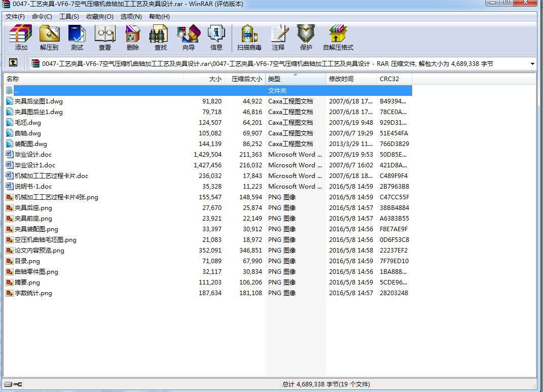The image size is (543, 392).
Task: Show archive Info (信息) icon
Action: click(x=216, y=38)
